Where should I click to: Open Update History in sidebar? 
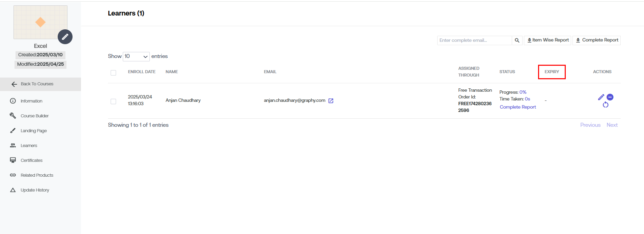(35, 190)
